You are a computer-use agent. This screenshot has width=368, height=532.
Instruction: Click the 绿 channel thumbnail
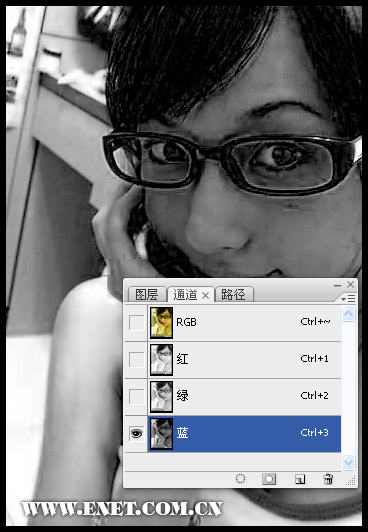pyautogui.click(x=161, y=397)
